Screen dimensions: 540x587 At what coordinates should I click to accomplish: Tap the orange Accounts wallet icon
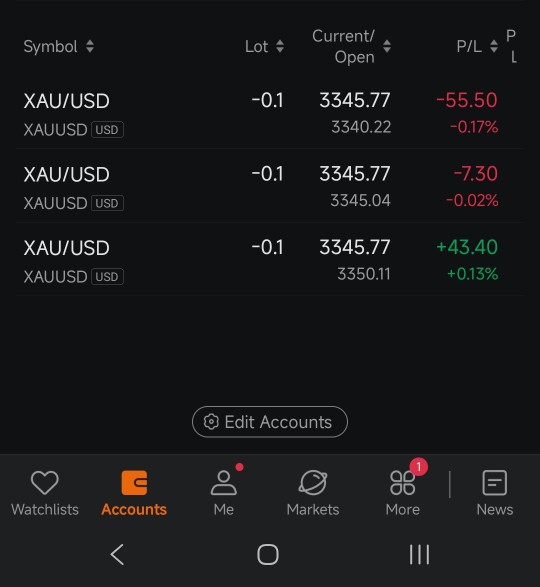click(x=134, y=483)
